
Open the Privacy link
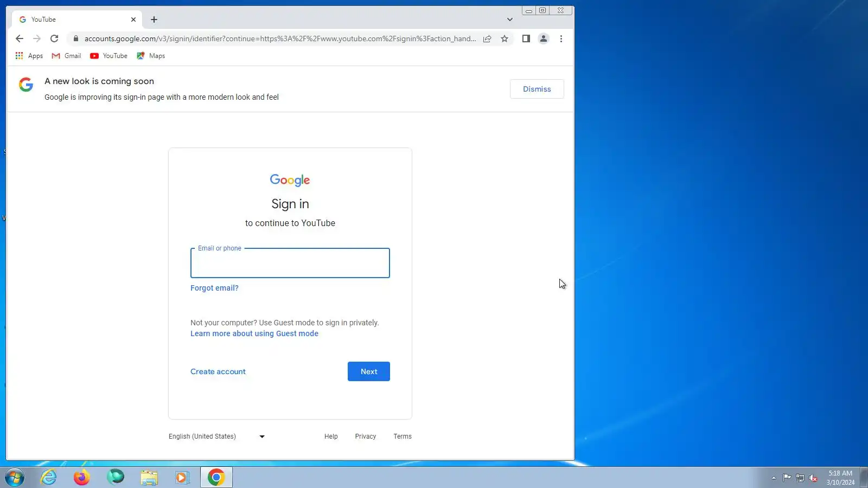click(x=366, y=436)
